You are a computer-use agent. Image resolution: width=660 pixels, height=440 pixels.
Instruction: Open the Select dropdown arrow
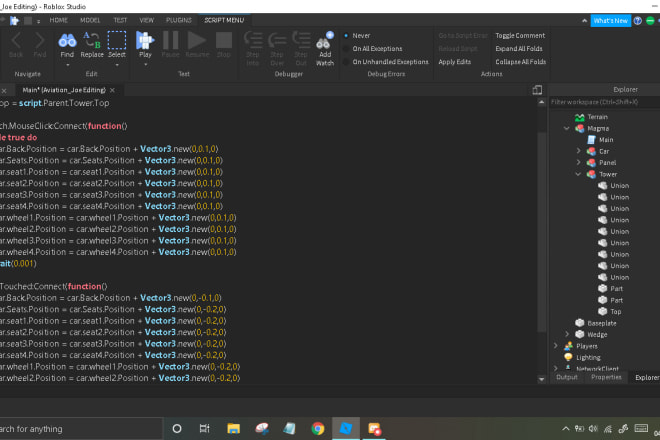point(117,65)
